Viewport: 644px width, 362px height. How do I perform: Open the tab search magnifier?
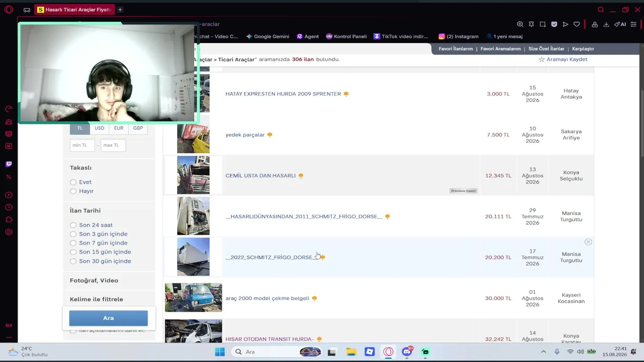pos(601,10)
